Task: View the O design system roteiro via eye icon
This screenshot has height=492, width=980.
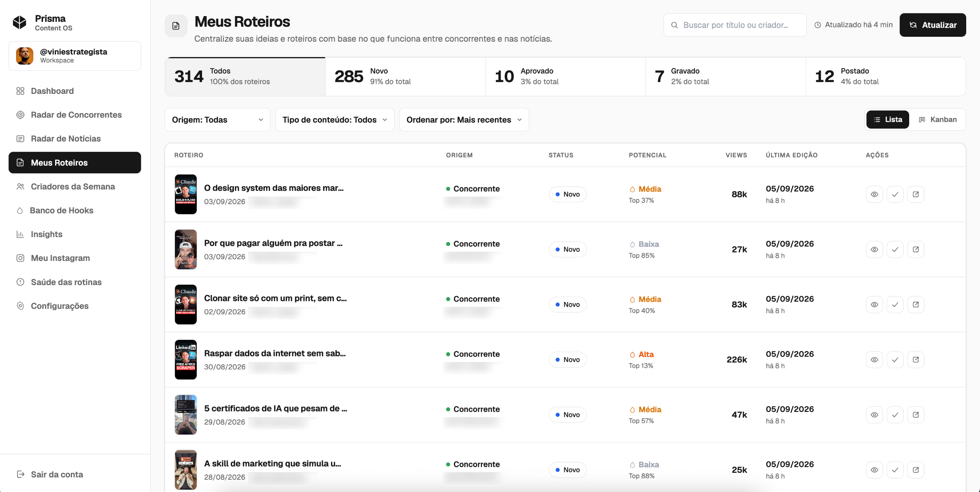Action: coord(874,194)
